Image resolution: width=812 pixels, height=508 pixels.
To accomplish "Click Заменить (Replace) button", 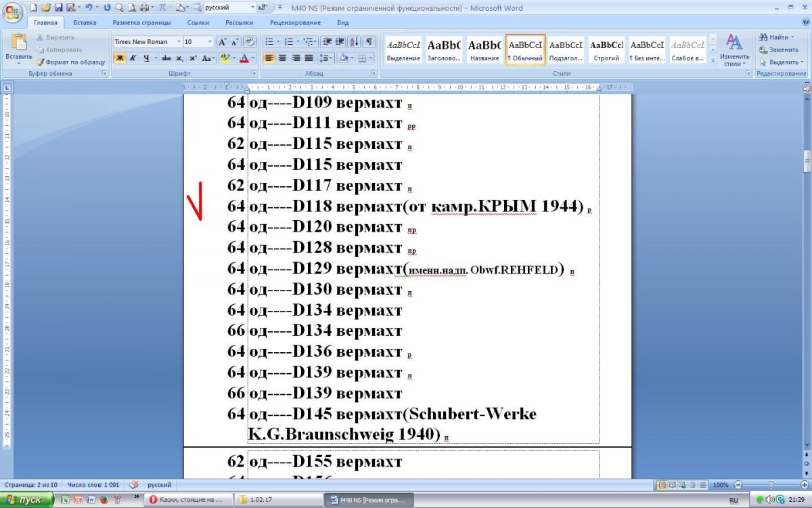I will 778,49.
